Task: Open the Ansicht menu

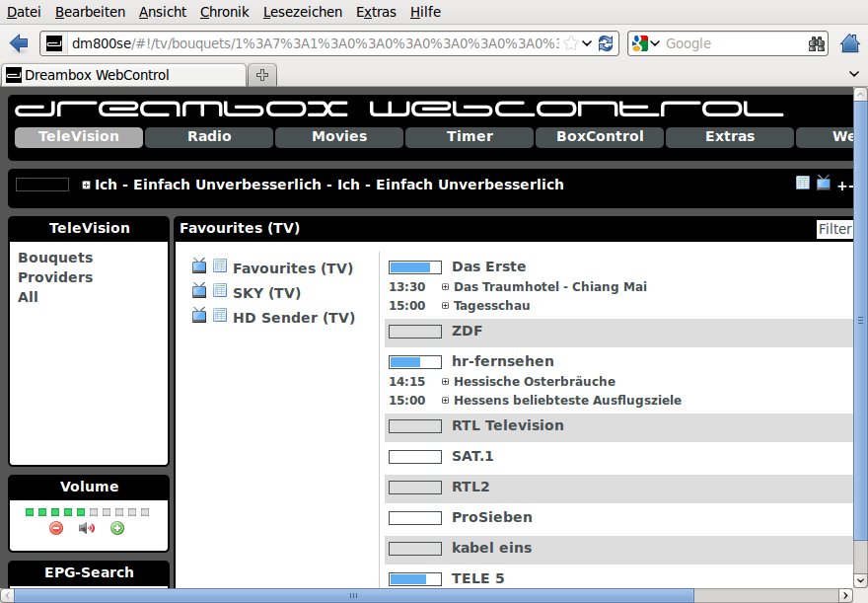Action: (163, 12)
